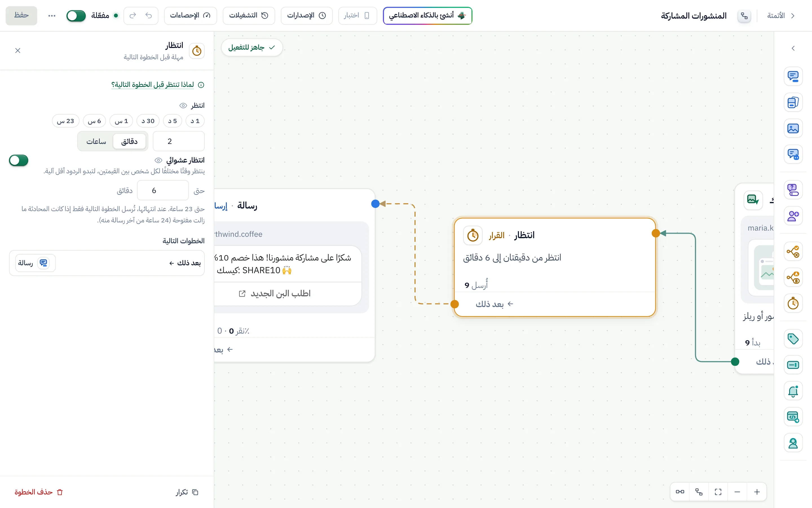The height and width of the screenshot is (508, 812).
Task: Add an image block from the sidebar
Action: click(793, 128)
